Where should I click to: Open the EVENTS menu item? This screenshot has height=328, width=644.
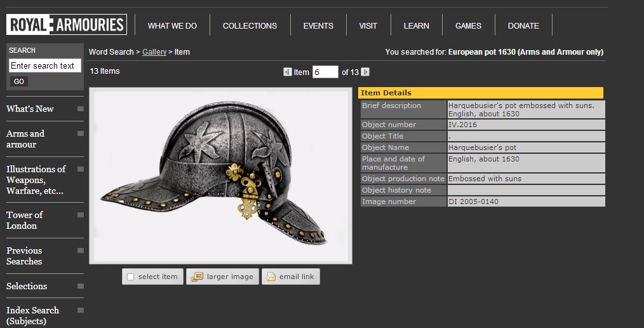click(318, 26)
